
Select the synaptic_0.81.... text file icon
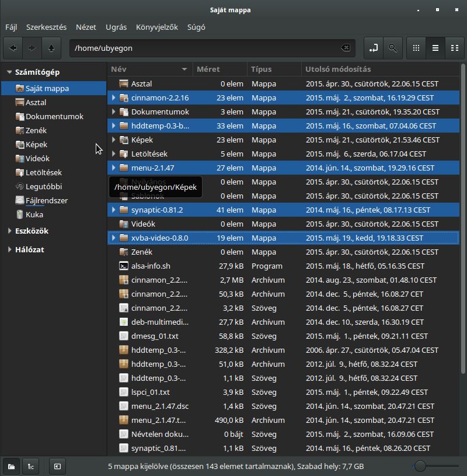(x=124, y=448)
